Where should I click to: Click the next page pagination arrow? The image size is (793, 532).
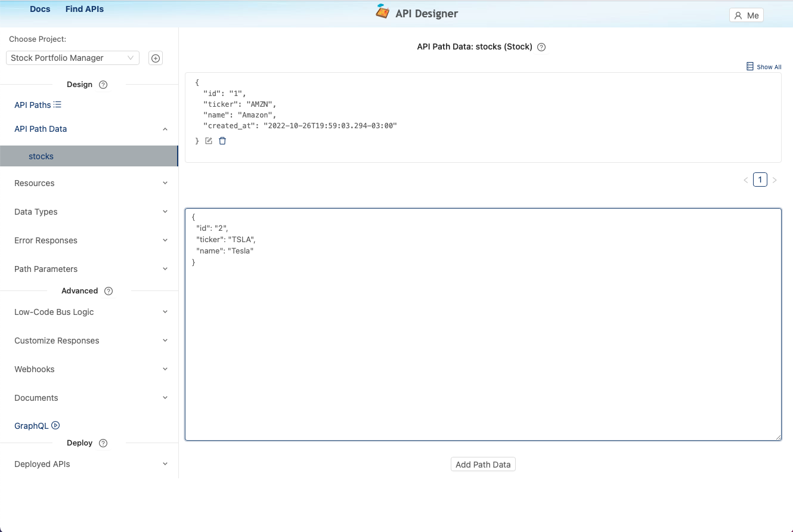775,180
